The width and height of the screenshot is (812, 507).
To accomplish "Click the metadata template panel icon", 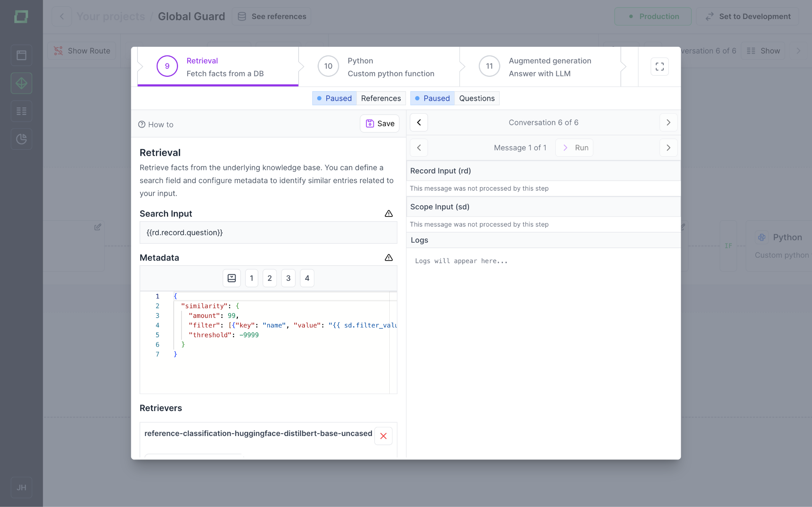I will coord(232,278).
